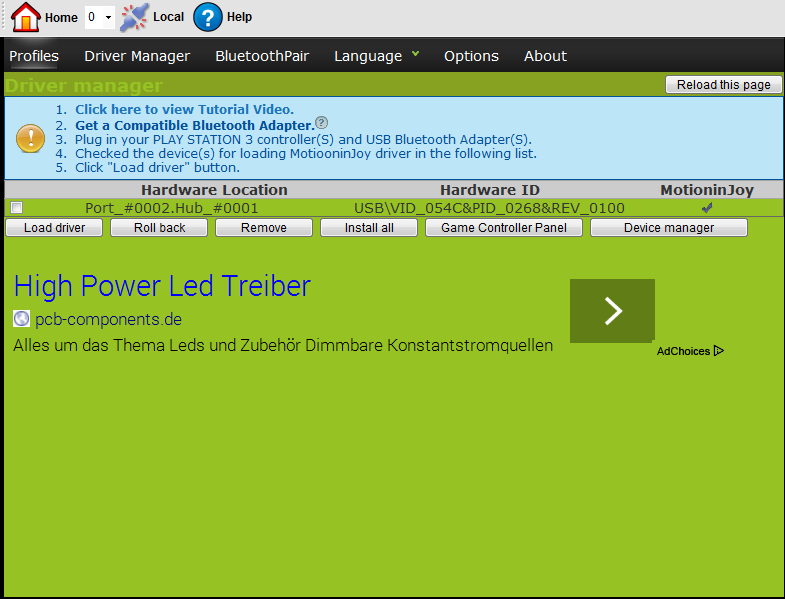Click the ad's arrow button
The image size is (785, 599).
(612, 311)
